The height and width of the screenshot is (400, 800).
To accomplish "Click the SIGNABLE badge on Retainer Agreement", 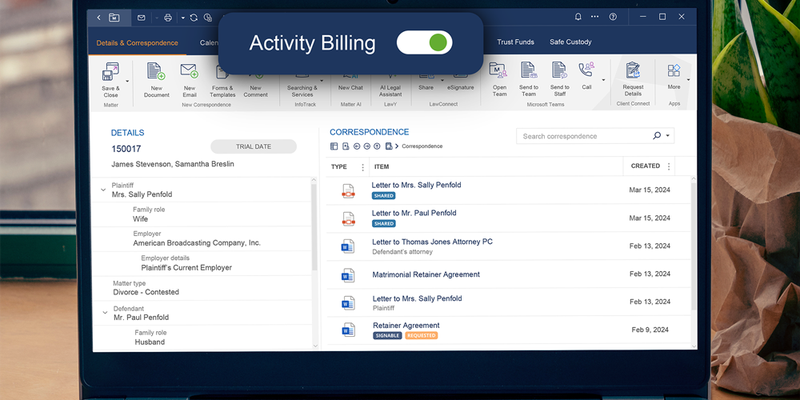I will point(387,336).
